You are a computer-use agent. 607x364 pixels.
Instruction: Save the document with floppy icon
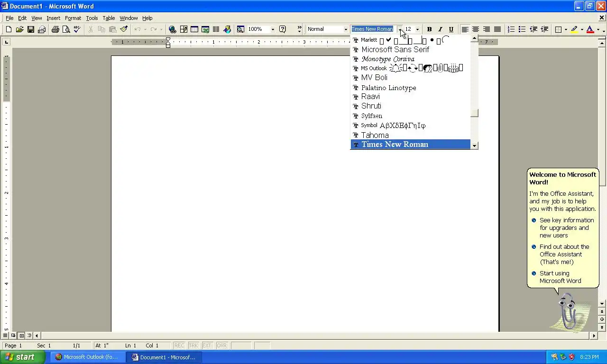point(31,29)
